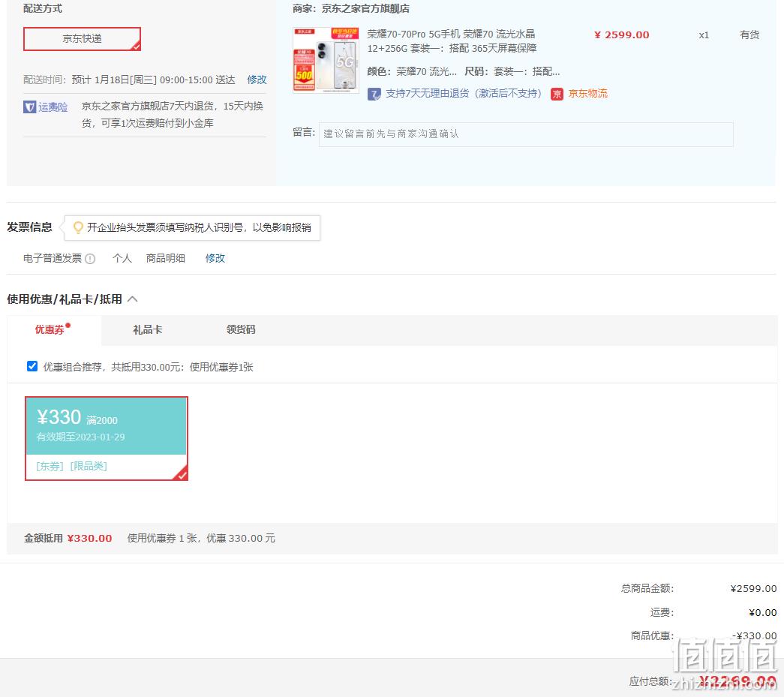Click the ¥ 2599.00 item price
Image resolution: width=784 pixels, height=697 pixels.
[621, 35]
